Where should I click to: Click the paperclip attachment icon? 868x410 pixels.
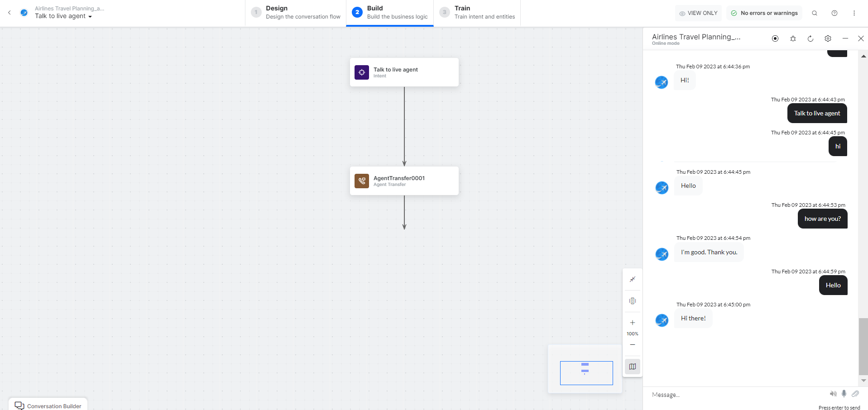[855, 394]
